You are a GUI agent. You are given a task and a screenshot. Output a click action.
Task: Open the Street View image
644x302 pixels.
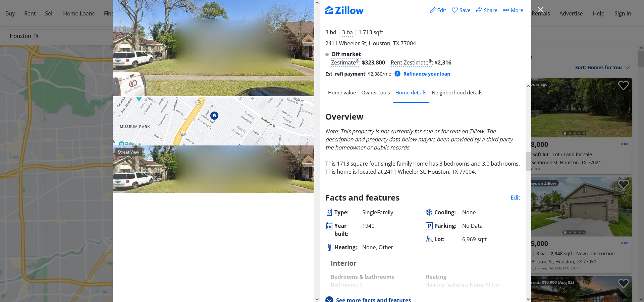(x=213, y=169)
